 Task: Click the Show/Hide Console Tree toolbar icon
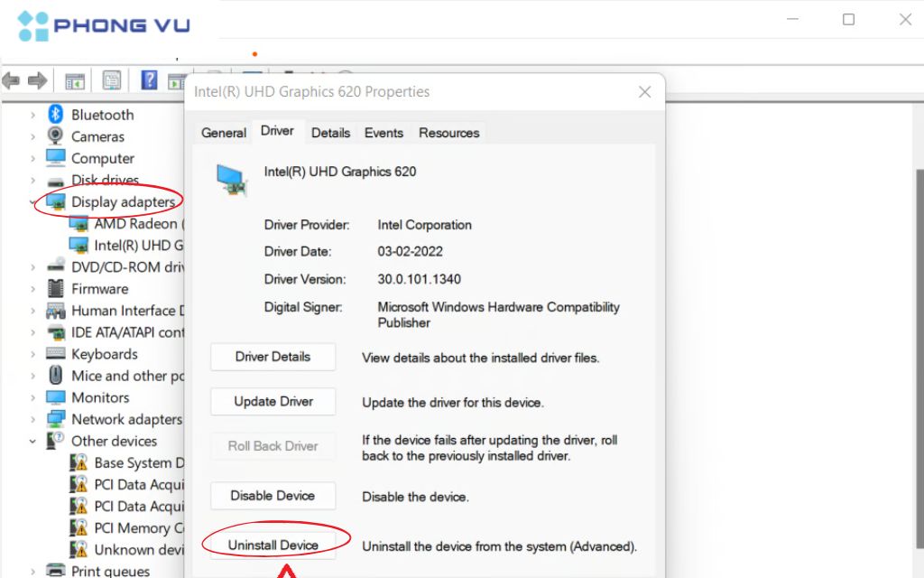coord(75,80)
